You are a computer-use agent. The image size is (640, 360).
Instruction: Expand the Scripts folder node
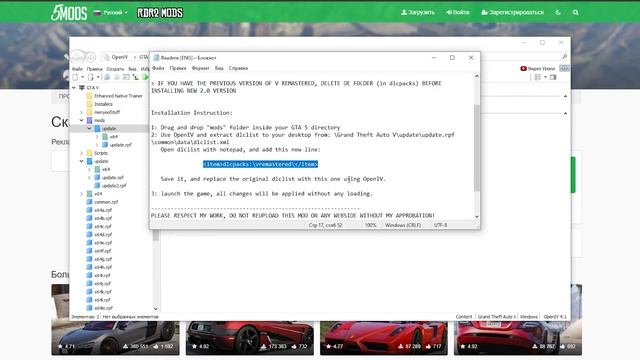[x=81, y=153]
